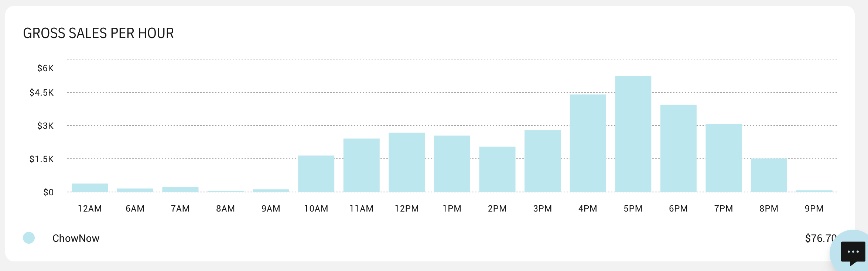
Task: Click the 2PM sales bar
Action: click(x=497, y=169)
